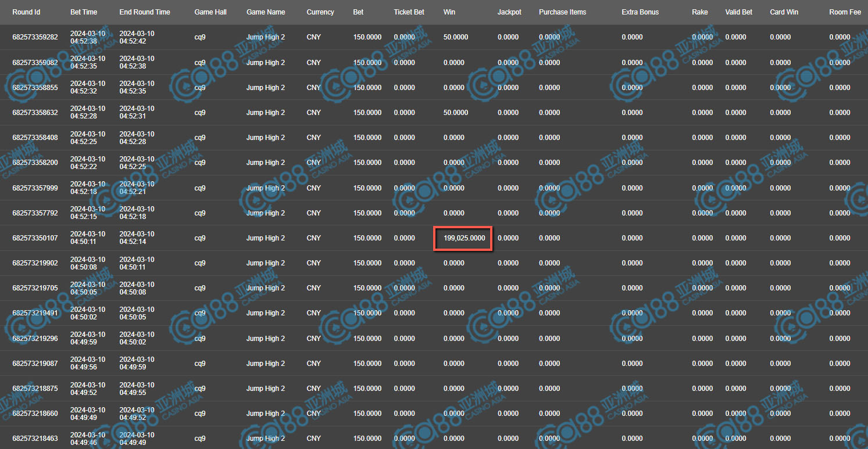
Task: Click the Rake column header
Action: (x=700, y=12)
